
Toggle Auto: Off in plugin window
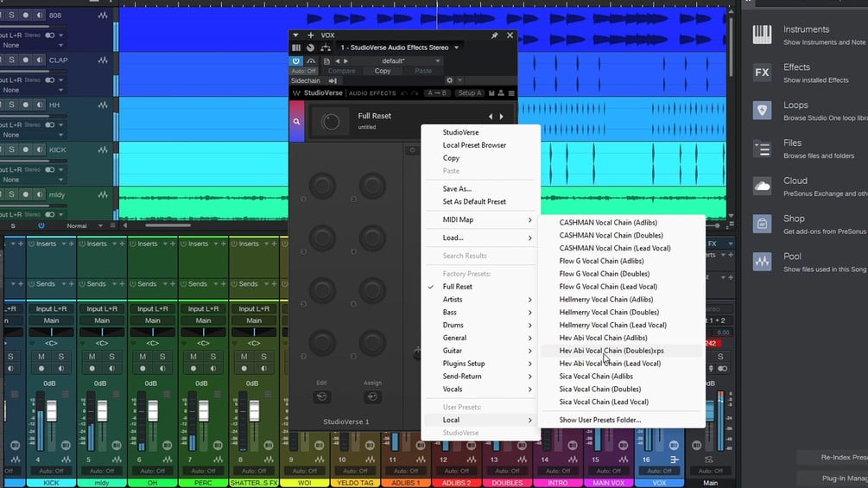[x=304, y=71]
